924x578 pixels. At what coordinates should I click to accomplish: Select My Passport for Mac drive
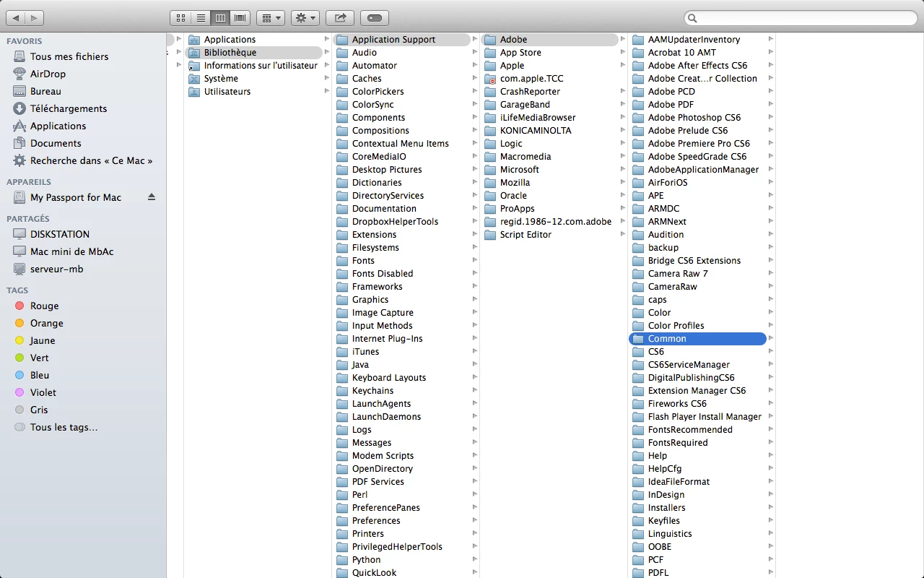pos(76,197)
